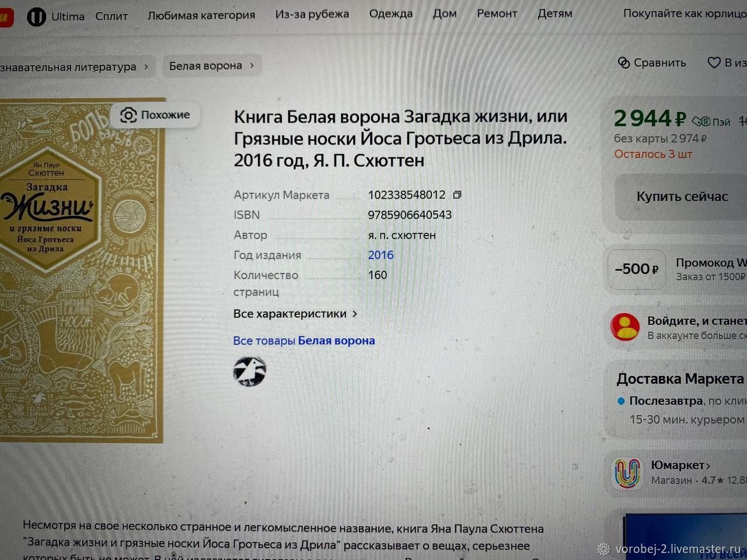747x560 pixels.
Task: Open the Любимая категория menu item
Action: click(201, 15)
